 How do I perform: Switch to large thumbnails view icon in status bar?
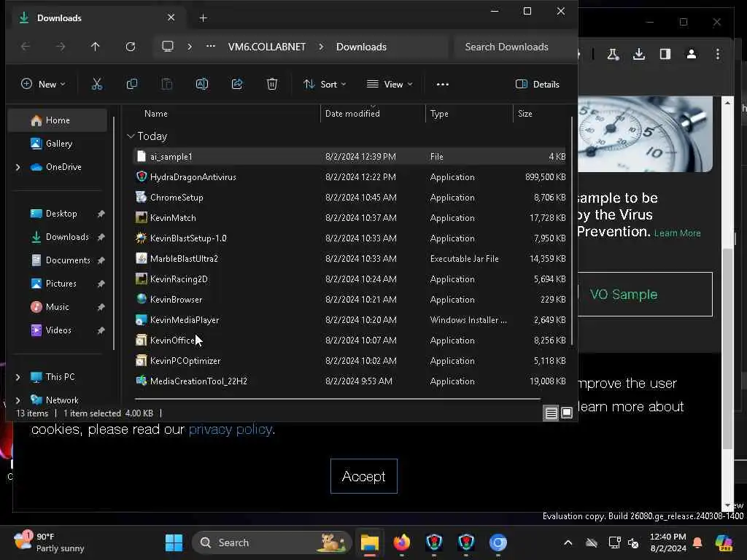(566, 413)
